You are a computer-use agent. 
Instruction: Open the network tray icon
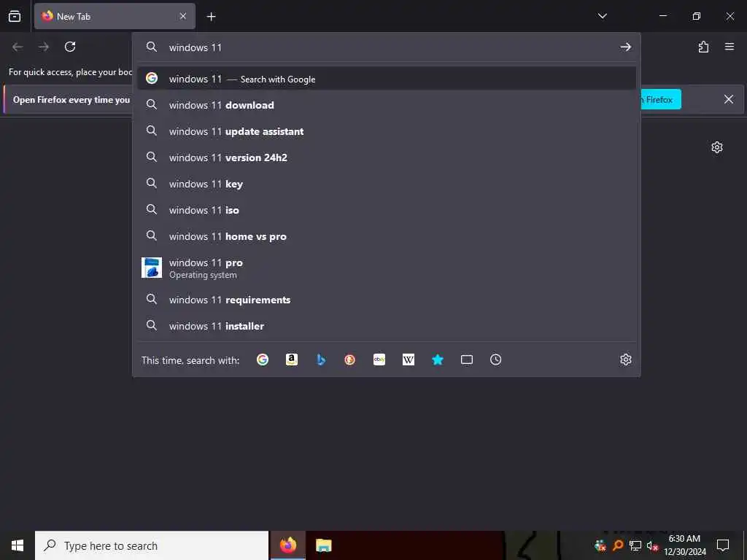click(635, 545)
